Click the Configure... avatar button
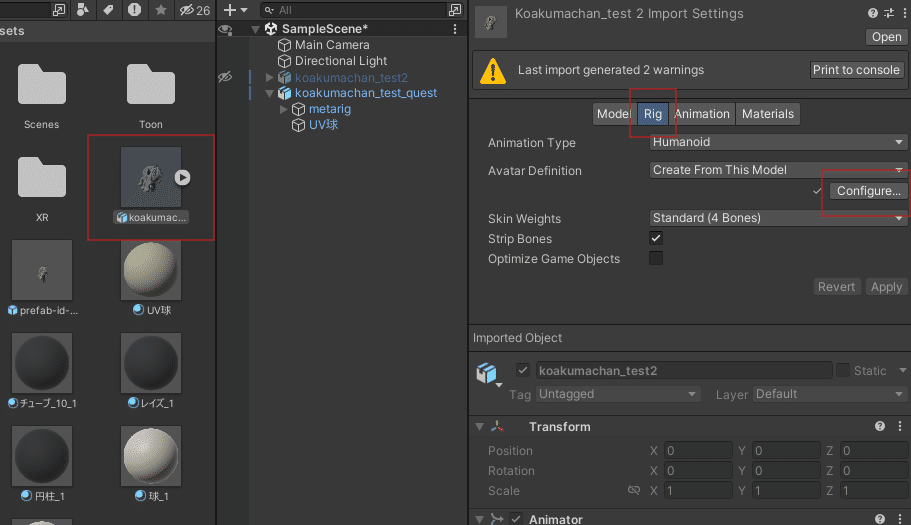 click(868, 190)
